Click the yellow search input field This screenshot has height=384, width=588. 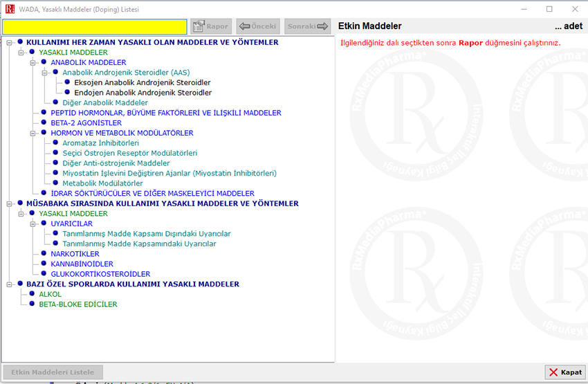pyautogui.click(x=95, y=26)
